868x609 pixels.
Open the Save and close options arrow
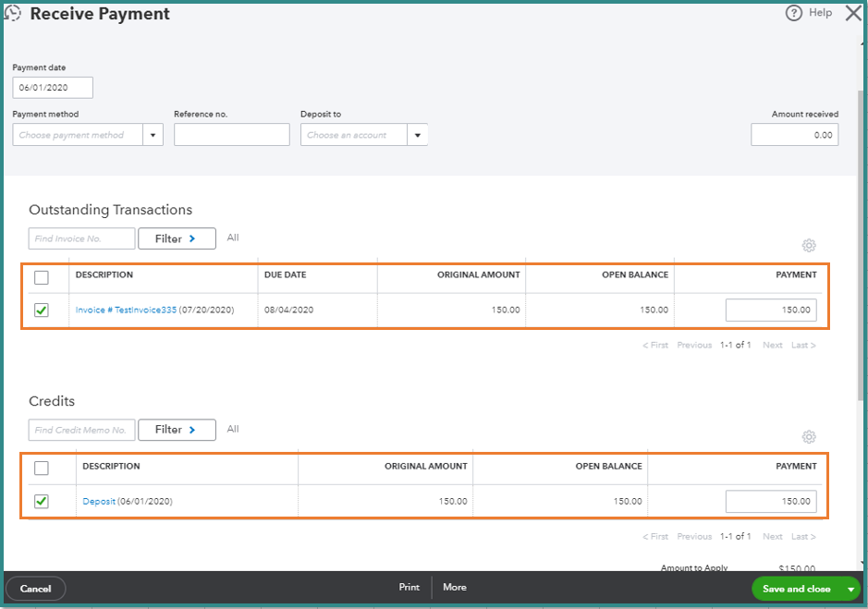(850, 589)
